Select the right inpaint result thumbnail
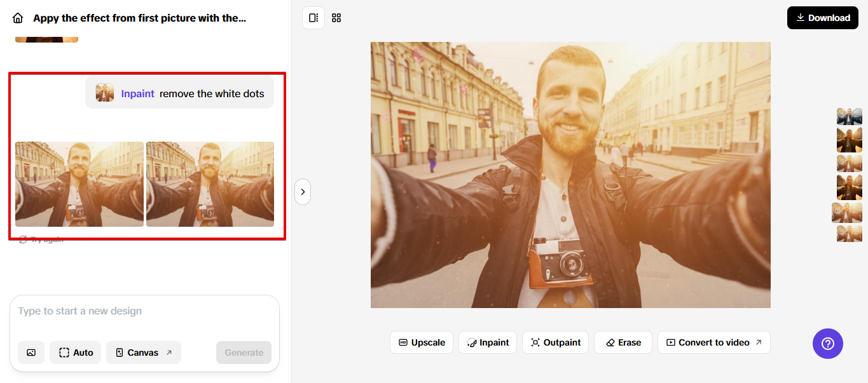Image resolution: width=868 pixels, height=383 pixels. [x=210, y=184]
